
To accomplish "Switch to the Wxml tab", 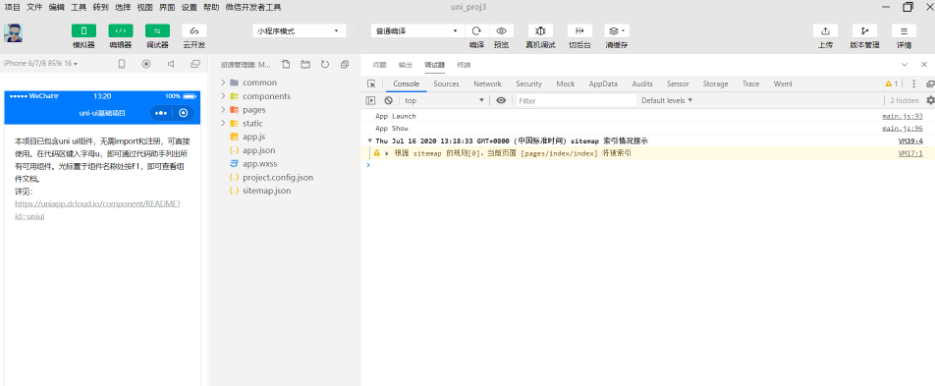I will (x=783, y=84).
